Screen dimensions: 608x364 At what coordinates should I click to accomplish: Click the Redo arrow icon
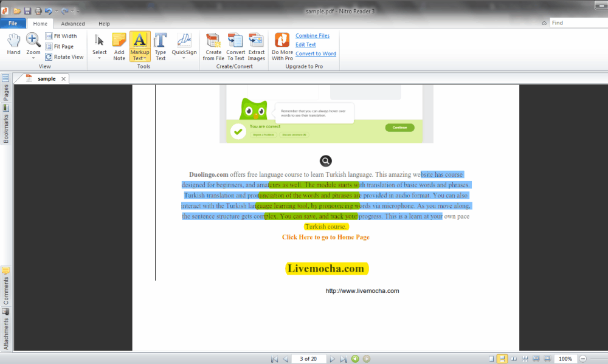[65, 11]
